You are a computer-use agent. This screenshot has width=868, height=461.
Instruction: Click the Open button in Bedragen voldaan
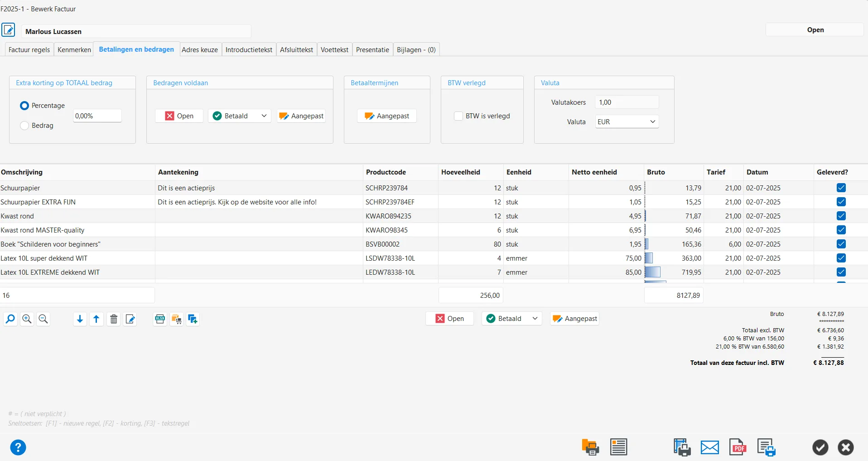pos(179,116)
